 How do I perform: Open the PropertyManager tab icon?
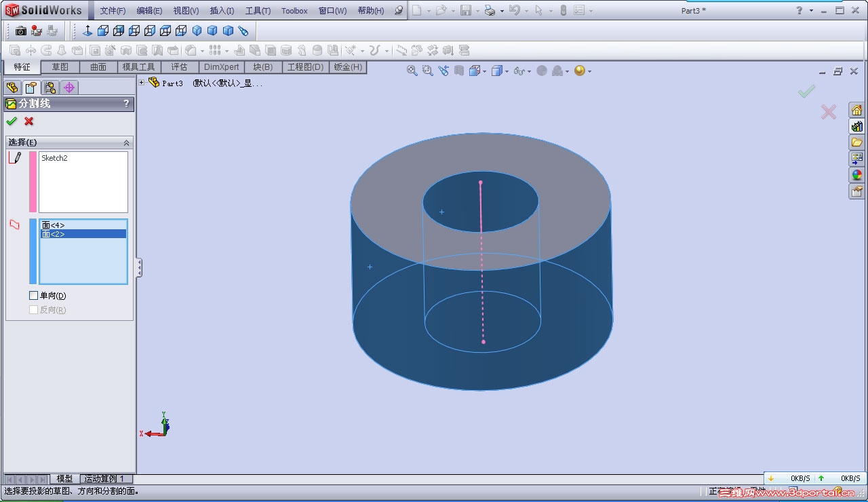31,88
